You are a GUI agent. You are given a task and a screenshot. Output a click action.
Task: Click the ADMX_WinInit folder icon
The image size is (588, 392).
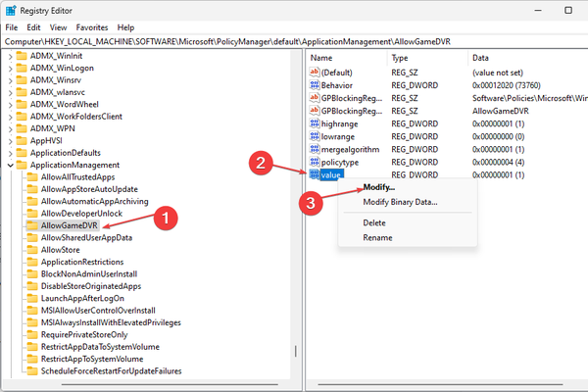[21, 59]
